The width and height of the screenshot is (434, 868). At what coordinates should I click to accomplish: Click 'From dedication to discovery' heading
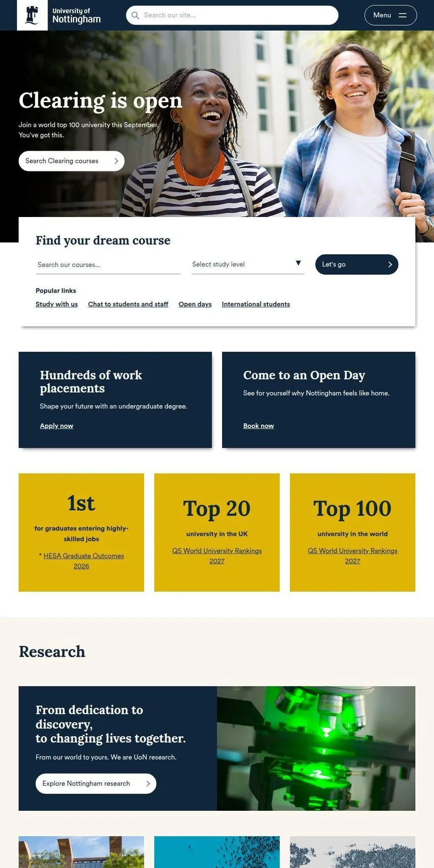pos(111,724)
